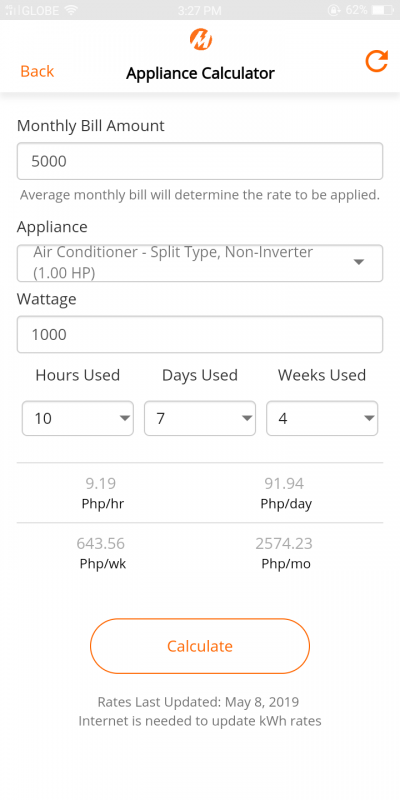Viewport: 400px width, 800px height.
Task: Tap the signal strength icon
Action: [11, 10]
